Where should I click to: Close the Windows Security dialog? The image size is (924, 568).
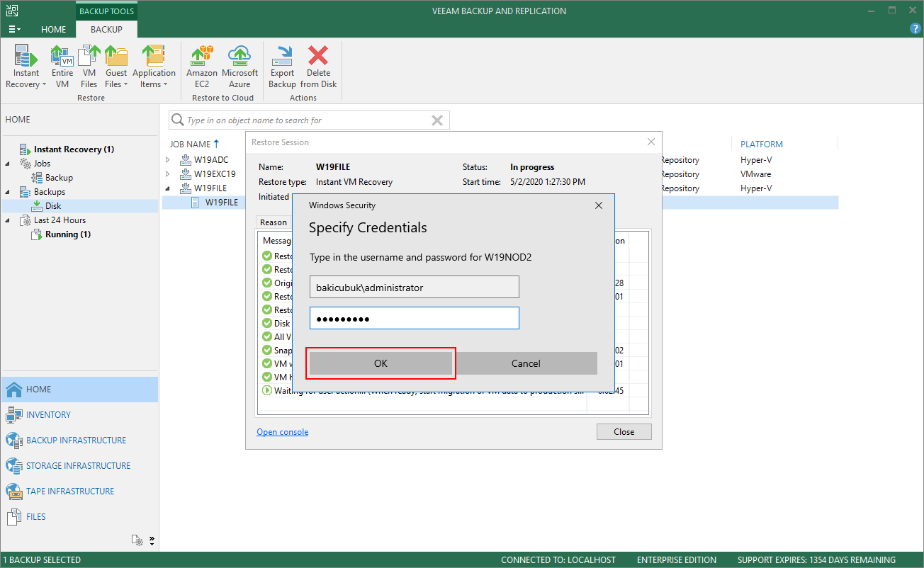point(599,205)
